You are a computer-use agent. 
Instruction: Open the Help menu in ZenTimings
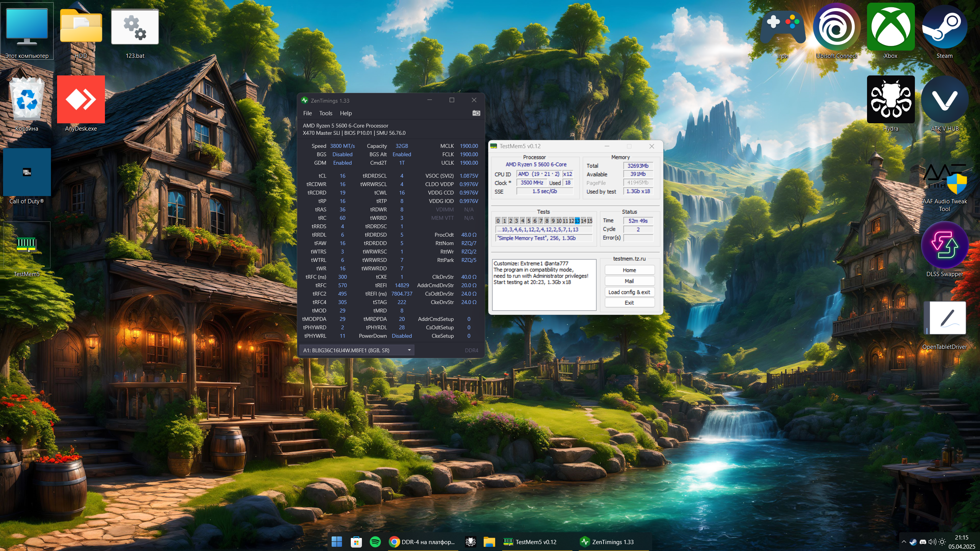[345, 113]
